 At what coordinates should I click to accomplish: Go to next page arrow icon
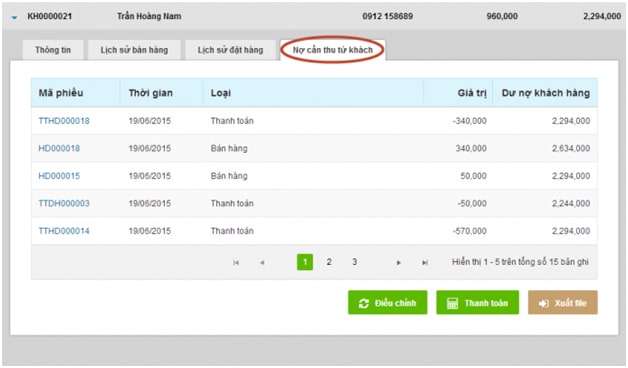[399, 262]
